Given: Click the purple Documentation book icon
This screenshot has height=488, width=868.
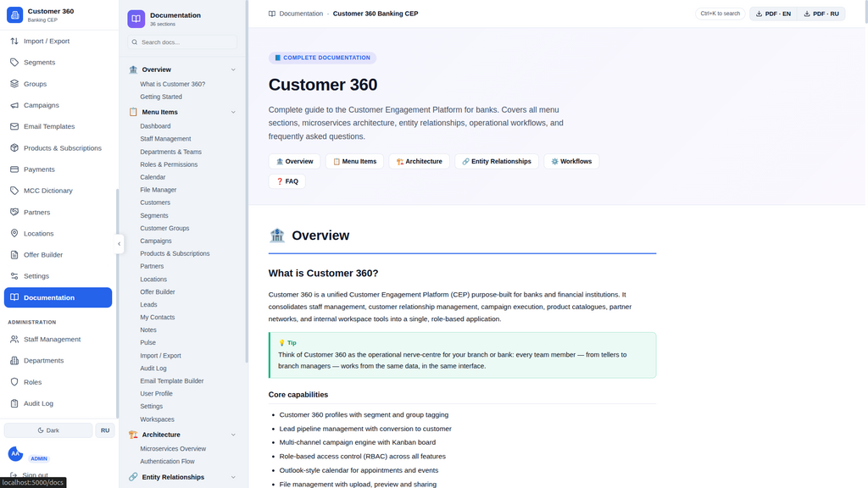Looking at the screenshot, I should 136,19.
